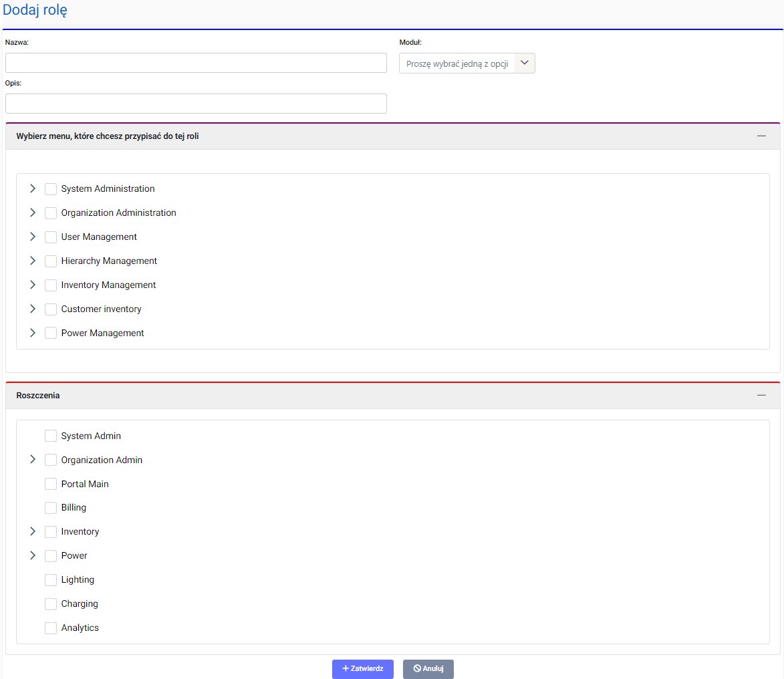
Task: Click the Zatwierdz submit button
Action: click(362, 669)
